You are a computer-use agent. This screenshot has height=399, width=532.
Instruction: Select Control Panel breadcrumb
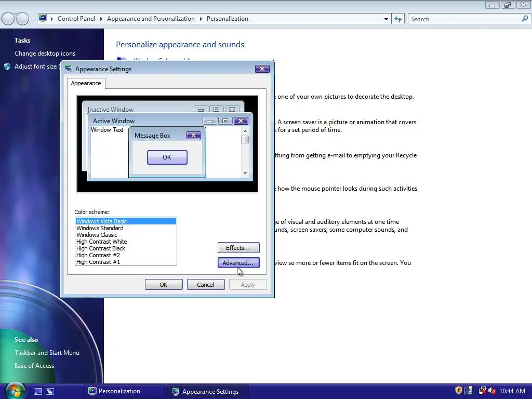pyautogui.click(x=76, y=19)
